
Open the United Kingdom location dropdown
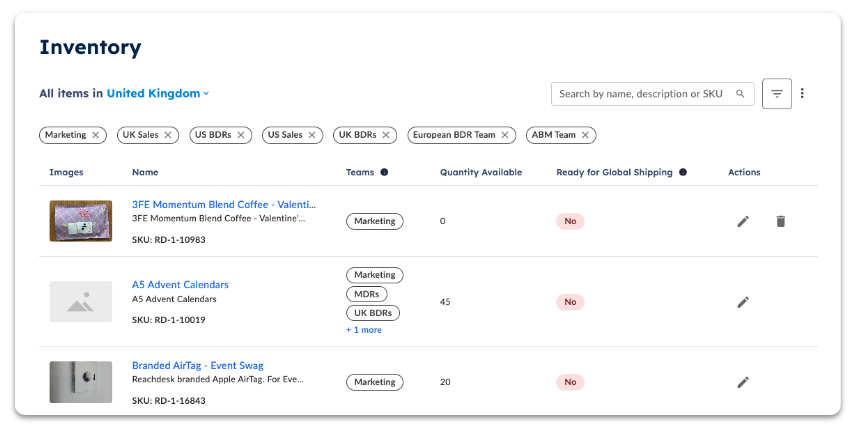[157, 93]
